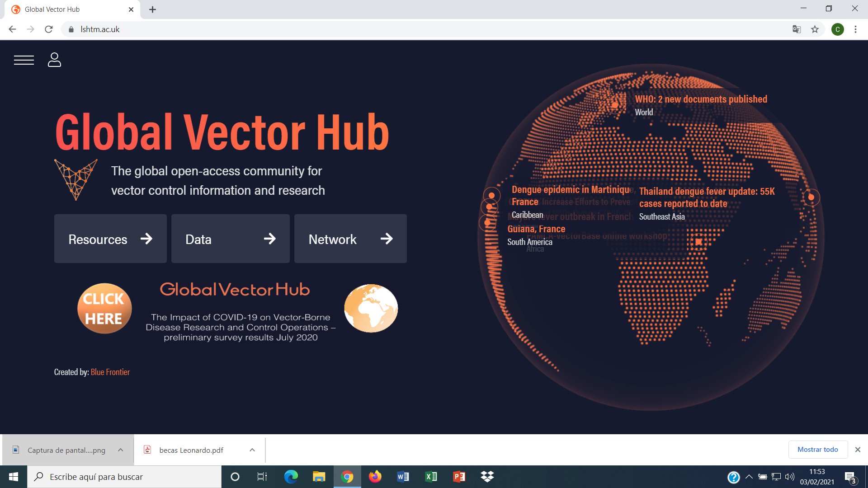This screenshot has height=488, width=868.
Task: Click Mostrar todo downloads button
Action: coord(818,450)
